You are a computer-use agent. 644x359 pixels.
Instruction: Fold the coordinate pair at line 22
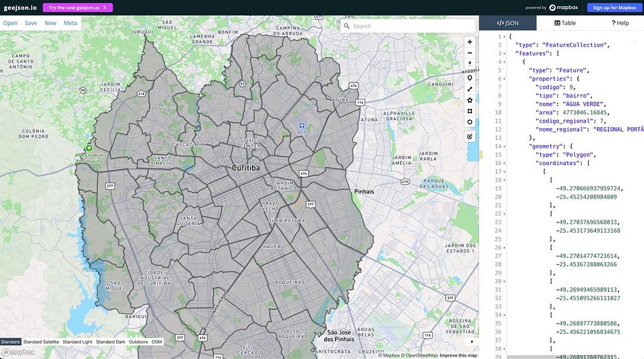504,214
